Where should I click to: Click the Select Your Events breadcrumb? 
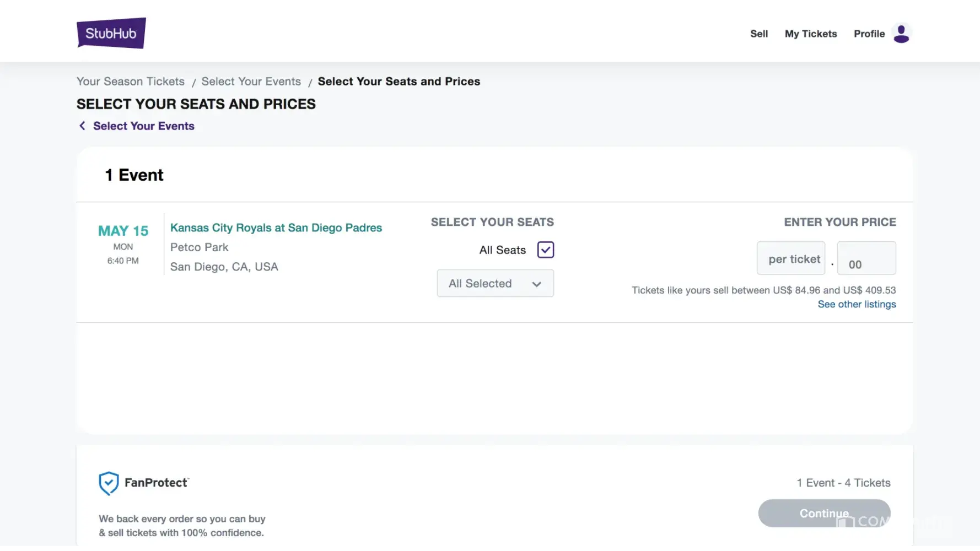pos(251,82)
